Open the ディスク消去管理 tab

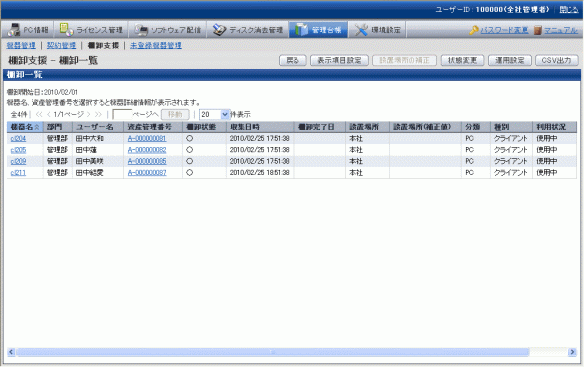click(x=248, y=30)
